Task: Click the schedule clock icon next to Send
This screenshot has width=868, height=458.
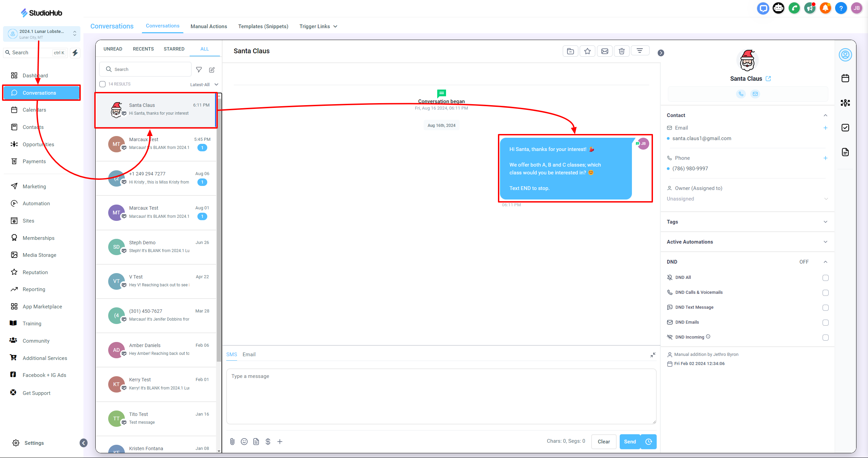Action: tap(649, 441)
